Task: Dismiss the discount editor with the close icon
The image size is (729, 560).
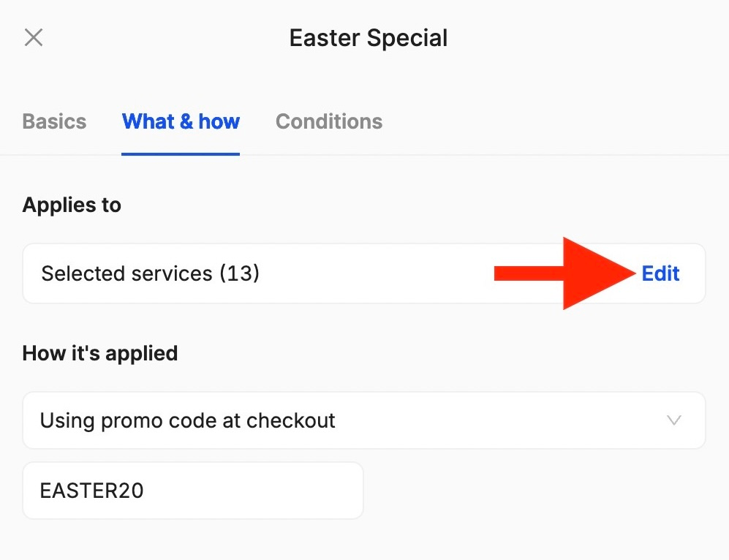Action: tap(34, 37)
